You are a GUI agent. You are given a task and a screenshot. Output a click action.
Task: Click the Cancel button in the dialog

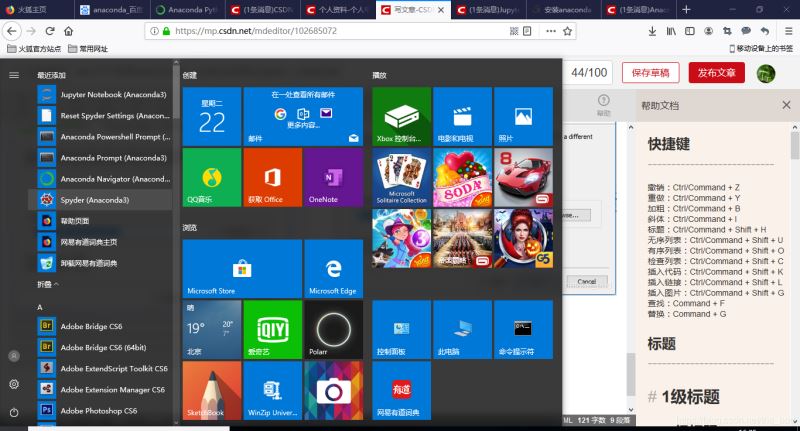coord(587,282)
